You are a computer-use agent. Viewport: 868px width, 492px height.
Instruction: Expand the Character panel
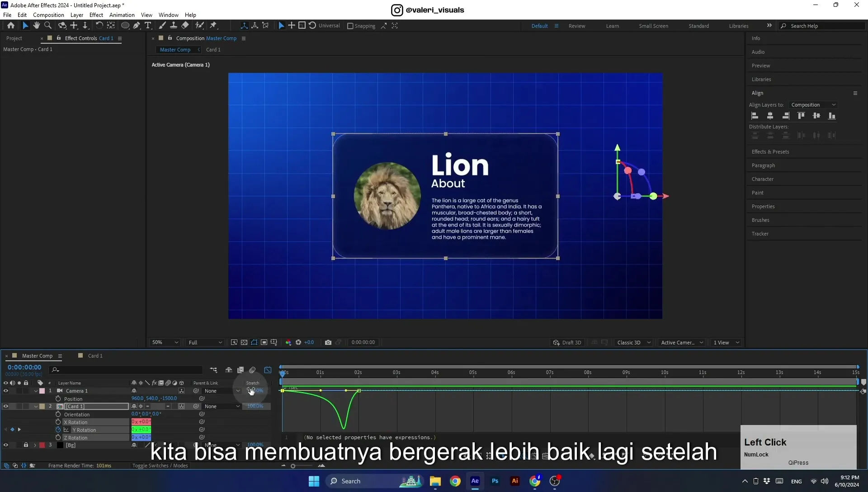[762, 179]
